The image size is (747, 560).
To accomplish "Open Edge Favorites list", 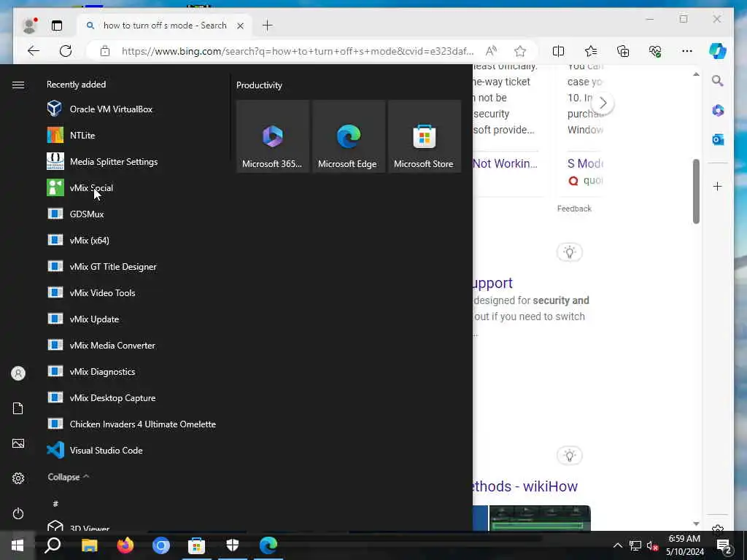I will (x=591, y=51).
